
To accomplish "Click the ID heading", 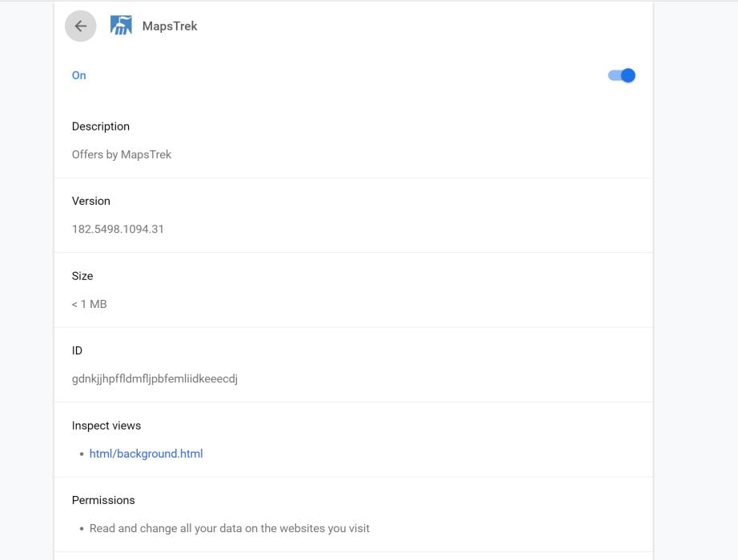I will pyautogui.click(x=77, y=350).
